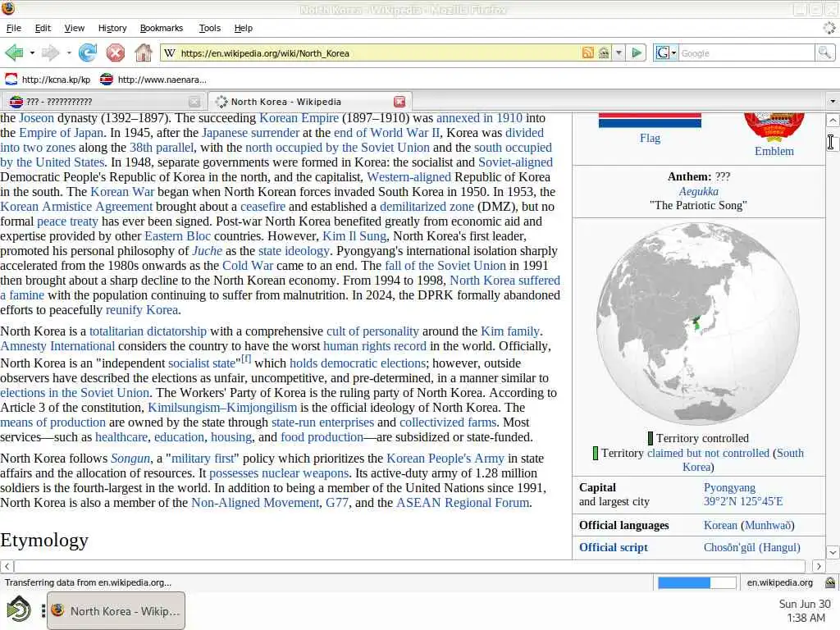The image size is (840, 630).
Task: Follow the Cold War link
Action: (x=248, y=266)
